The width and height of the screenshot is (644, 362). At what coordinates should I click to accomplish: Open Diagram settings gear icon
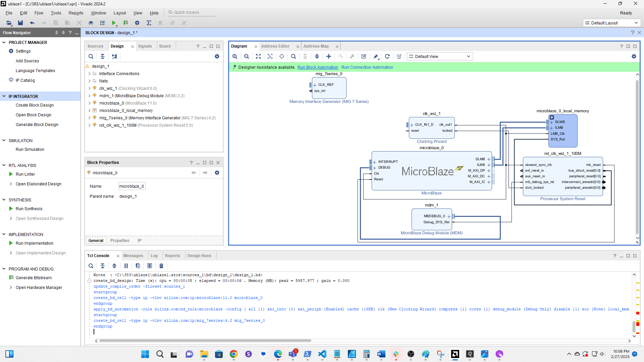click(634, 56)
